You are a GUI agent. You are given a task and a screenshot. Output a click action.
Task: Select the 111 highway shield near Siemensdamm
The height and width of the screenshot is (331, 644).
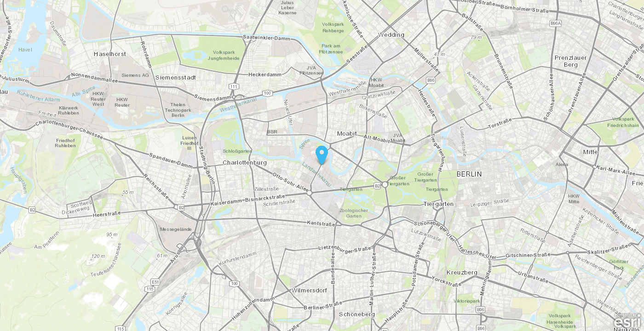click(235, 86)
